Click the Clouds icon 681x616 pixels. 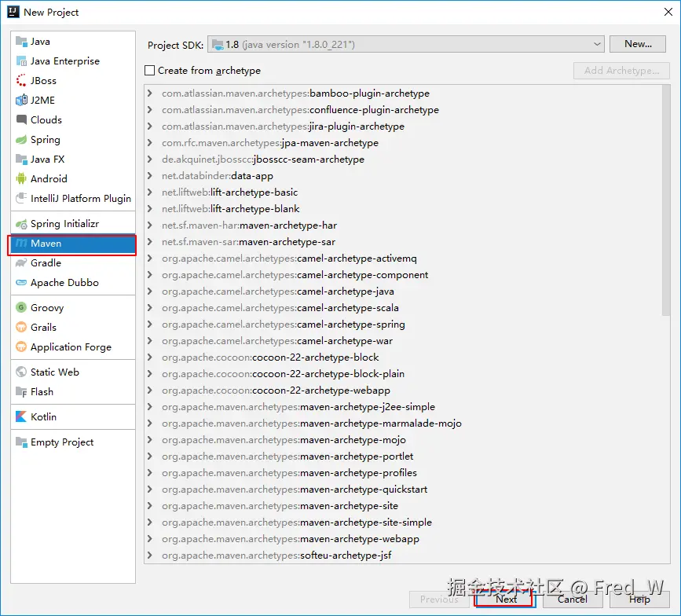pyautogui.click(x=21, y=119)
